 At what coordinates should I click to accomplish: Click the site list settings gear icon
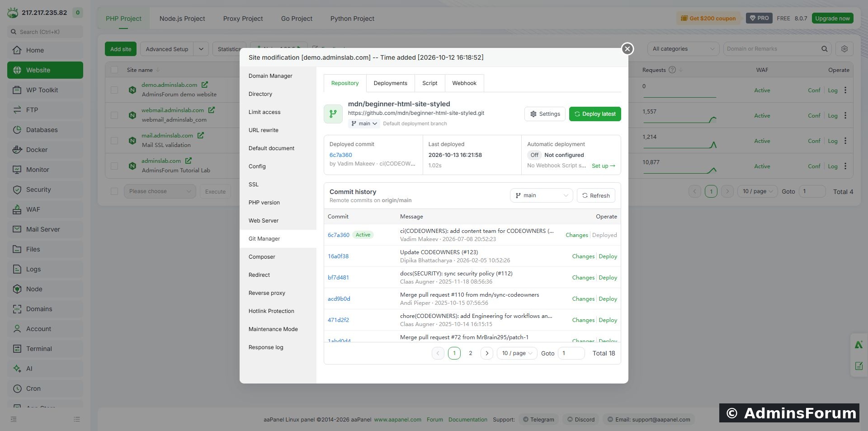pyautogui.click(x=844, y=49)
